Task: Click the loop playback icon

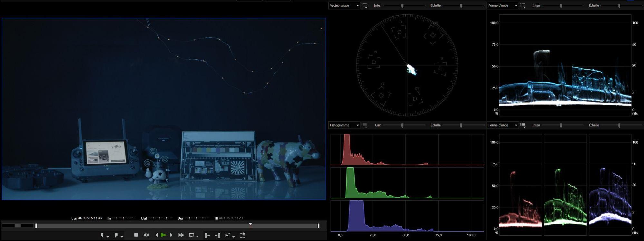Action: pos(192,235)
